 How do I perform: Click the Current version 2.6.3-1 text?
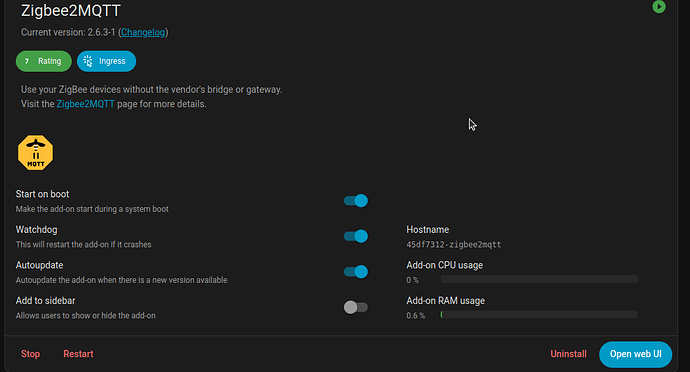point(68,32)
